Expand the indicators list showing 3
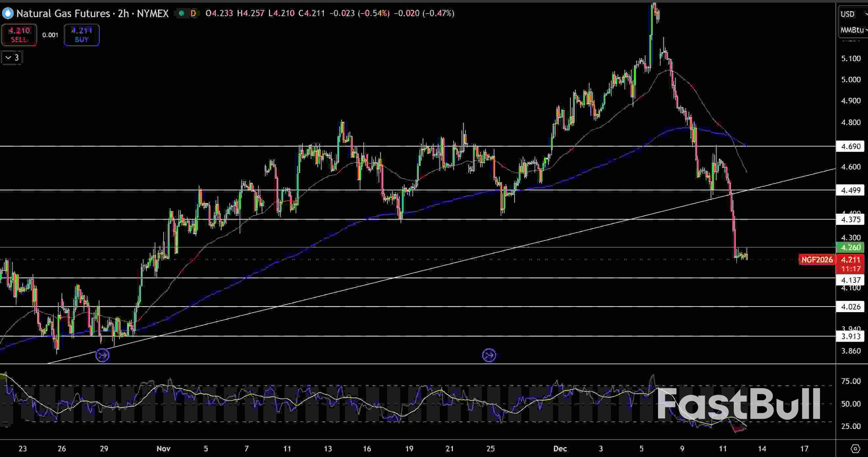The width and height of the screenshot is (868, 457). pos(11,57)
